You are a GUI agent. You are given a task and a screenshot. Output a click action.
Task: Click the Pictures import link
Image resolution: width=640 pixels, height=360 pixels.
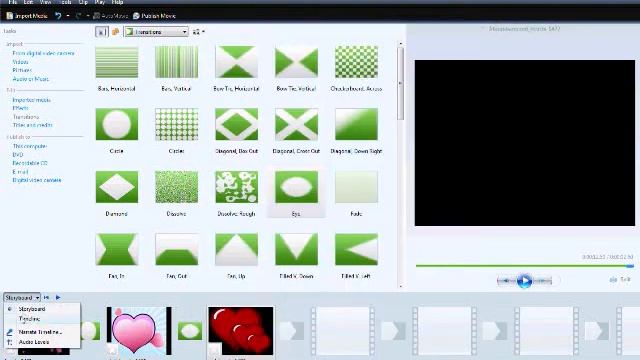coord(22,70)
